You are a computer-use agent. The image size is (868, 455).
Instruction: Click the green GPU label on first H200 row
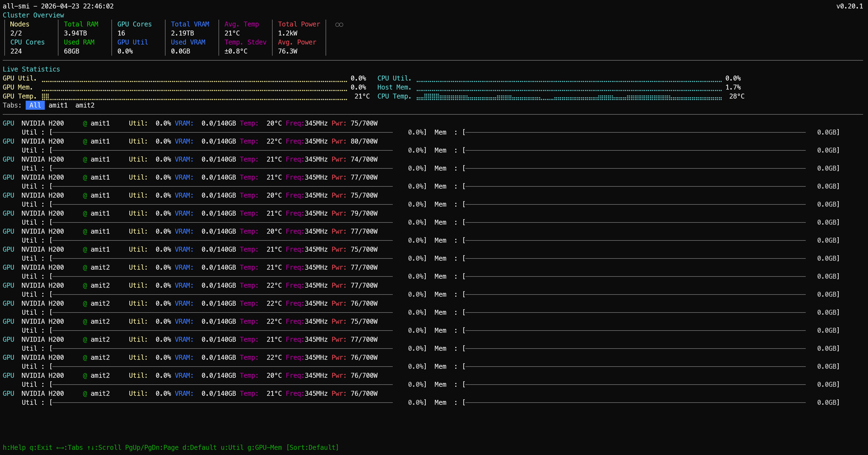point(8,123)
